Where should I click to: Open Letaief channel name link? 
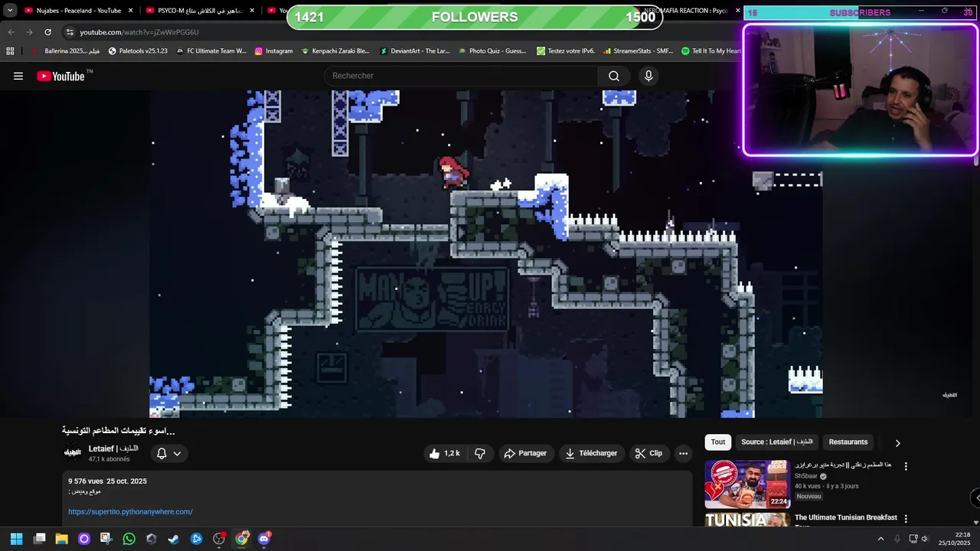113,448
